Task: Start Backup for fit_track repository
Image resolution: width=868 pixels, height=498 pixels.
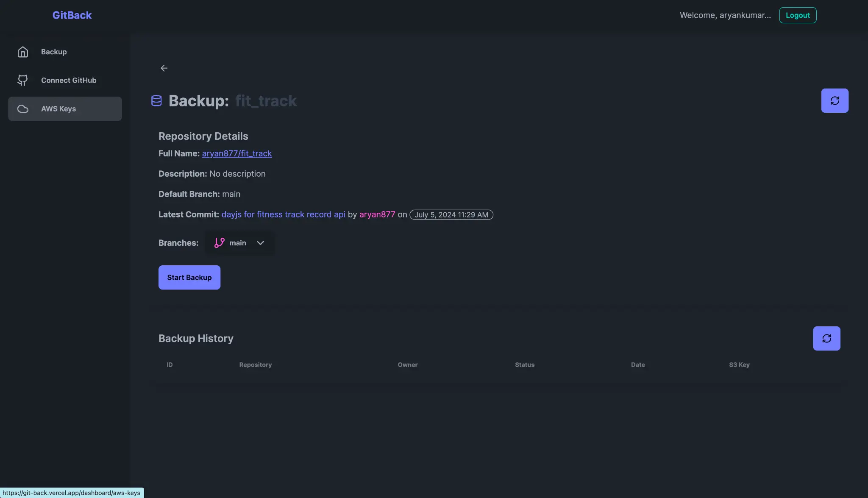Action: coord(189,277)
